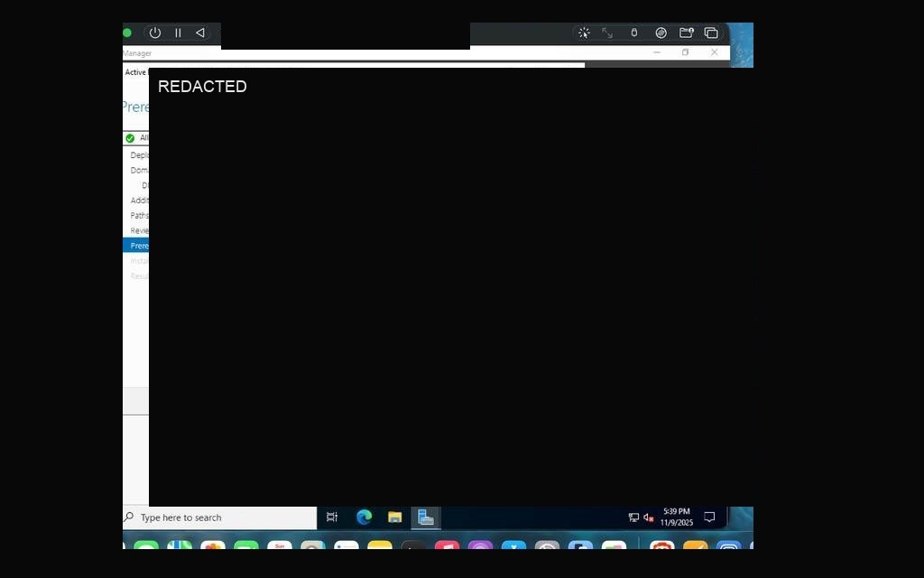The height and width of the screenshot is (578, 924).
Task: Open the Windows notification center
Action: [709, 517]
